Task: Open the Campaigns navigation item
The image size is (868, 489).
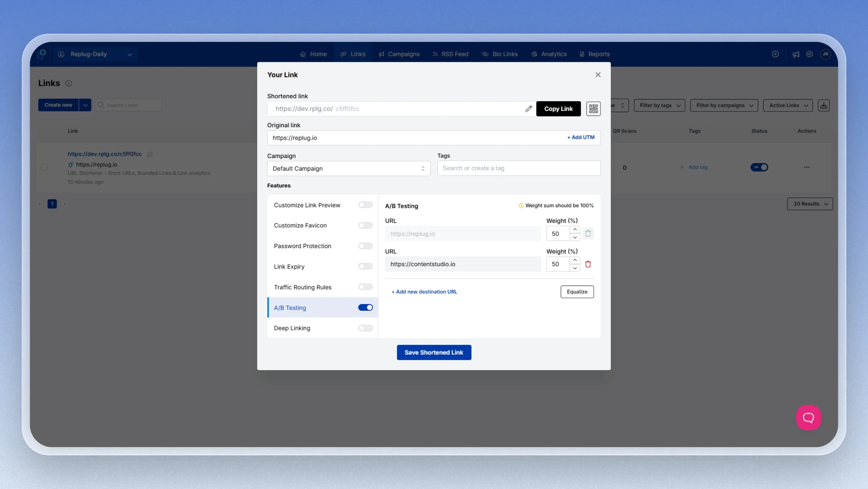Action: [399, 54]
